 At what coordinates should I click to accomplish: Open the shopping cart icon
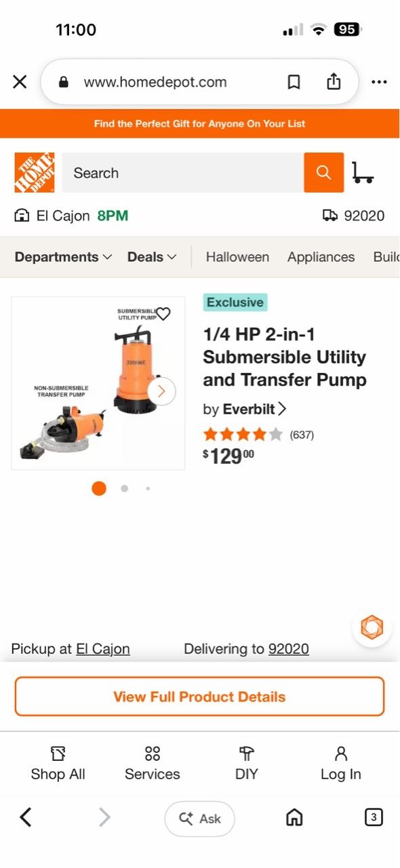(363, 173)
